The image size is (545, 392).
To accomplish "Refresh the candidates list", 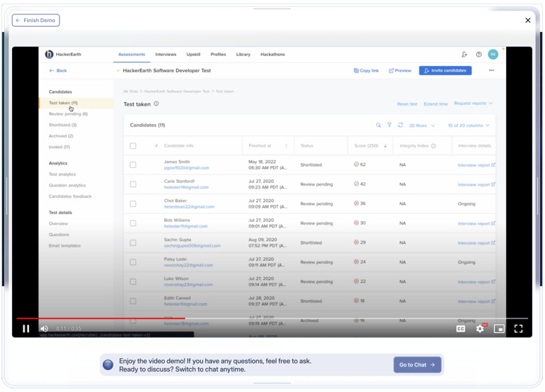I will tap(400, 125).
